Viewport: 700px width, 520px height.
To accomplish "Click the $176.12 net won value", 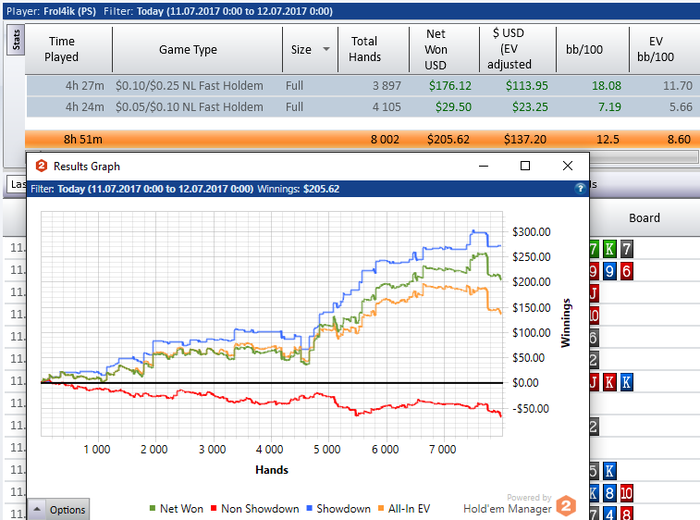I will [x=450, y=86].
